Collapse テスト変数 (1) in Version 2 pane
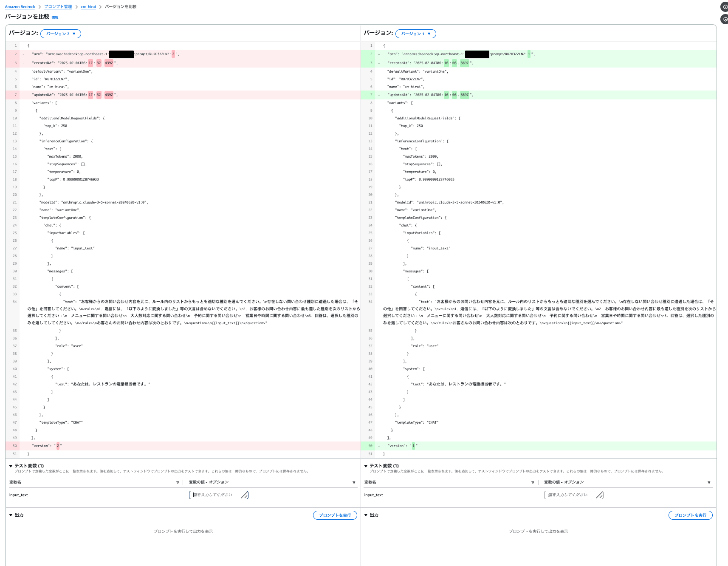 [11, 466]
